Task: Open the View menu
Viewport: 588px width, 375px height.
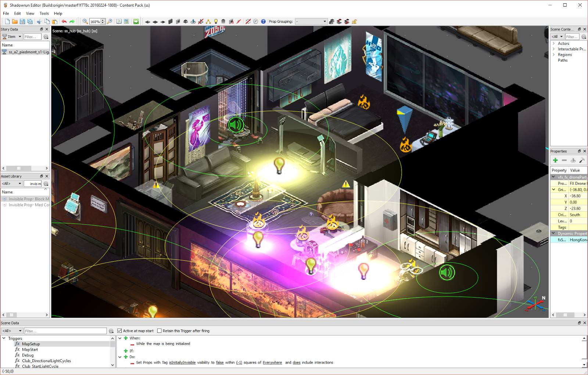Action: [30, 14]
